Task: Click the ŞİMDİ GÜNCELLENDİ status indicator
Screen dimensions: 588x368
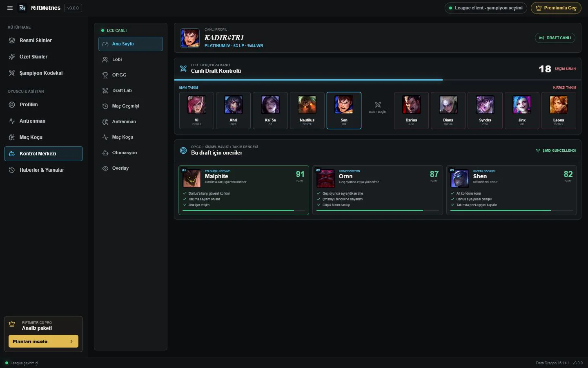Action: [556, 150]
